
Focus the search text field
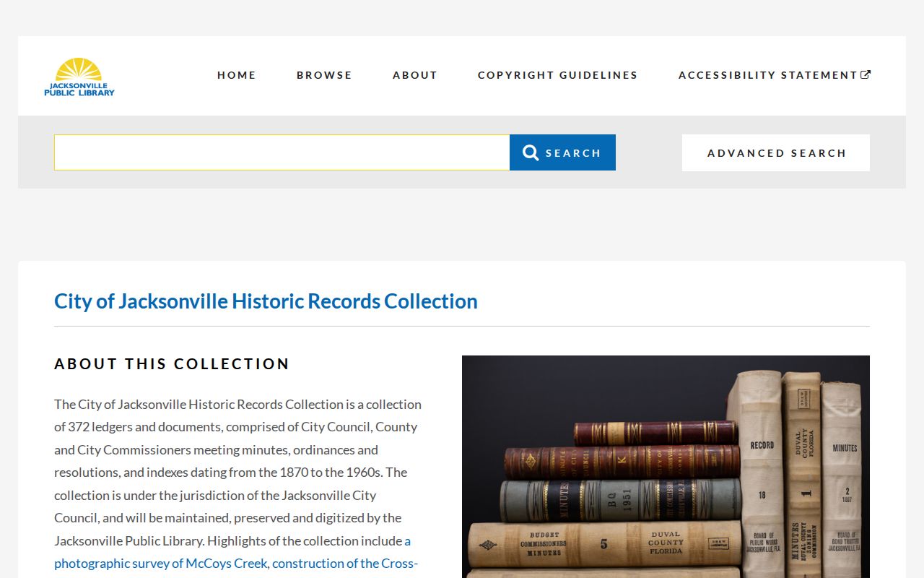click(x=282, y=152)
